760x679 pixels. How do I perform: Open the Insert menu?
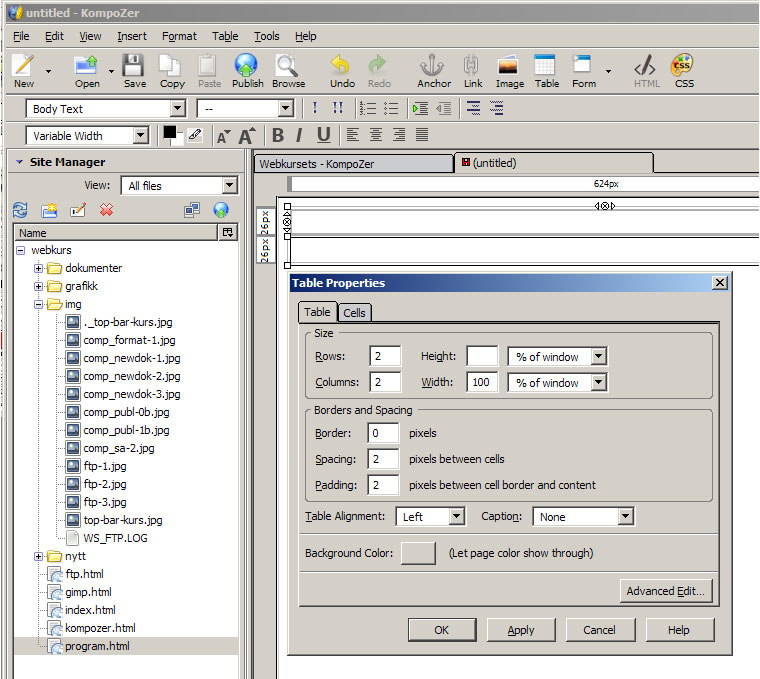[132, 36]
